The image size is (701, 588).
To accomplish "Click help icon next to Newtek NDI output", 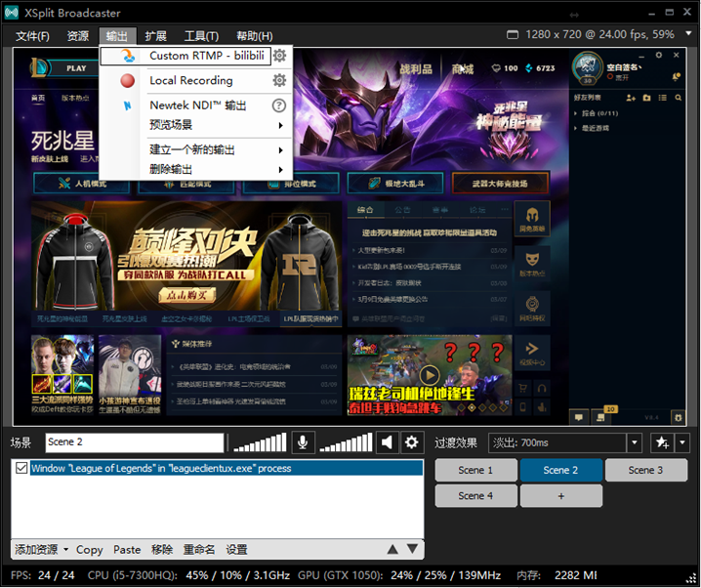I will [279, 105].
